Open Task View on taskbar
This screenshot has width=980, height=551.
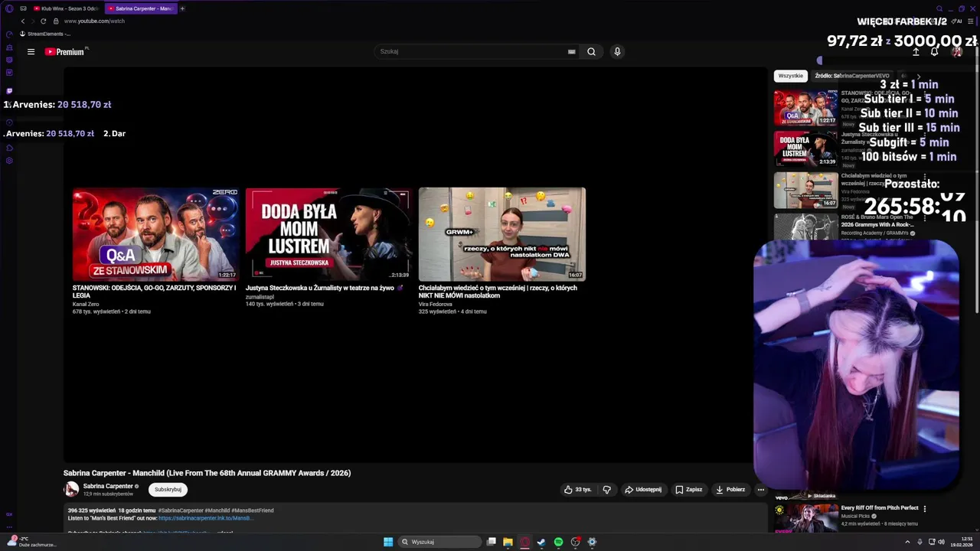pos(492,542)
